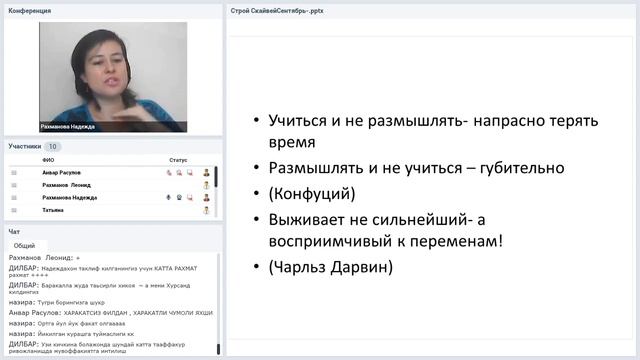This screenshot has height=360, width=640.
Task: Click назира's message Тугри борингизга шукр
Action: [57, 302]
